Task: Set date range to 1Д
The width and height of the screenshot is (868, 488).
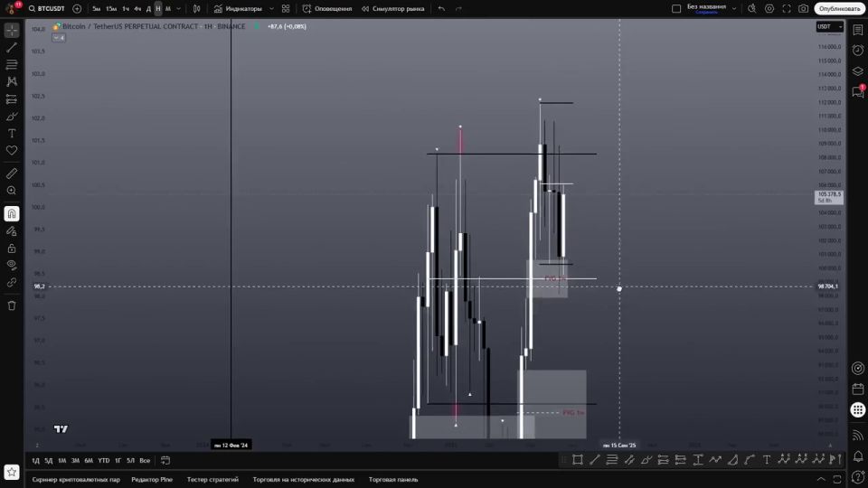Action: 35,460
